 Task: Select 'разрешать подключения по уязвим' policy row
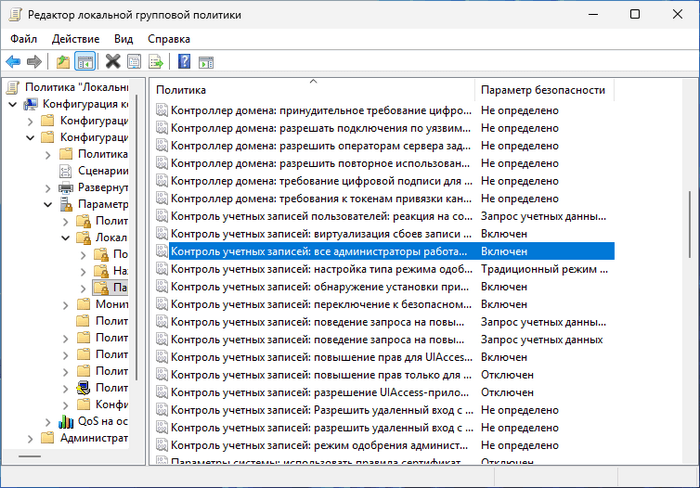(x=383, y=128)
